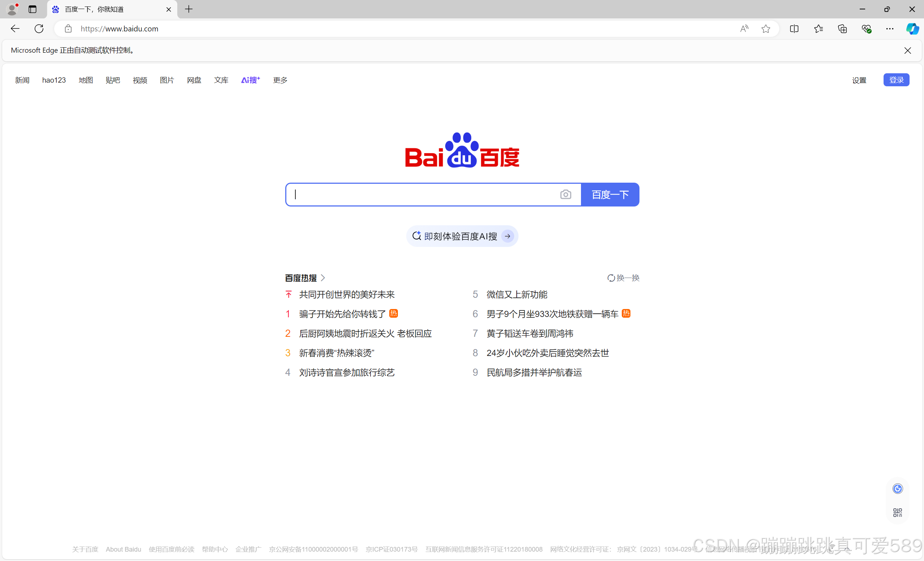Open a new tab with plus icon
This screenshot has width=924, height=561.
click(188, 9)
